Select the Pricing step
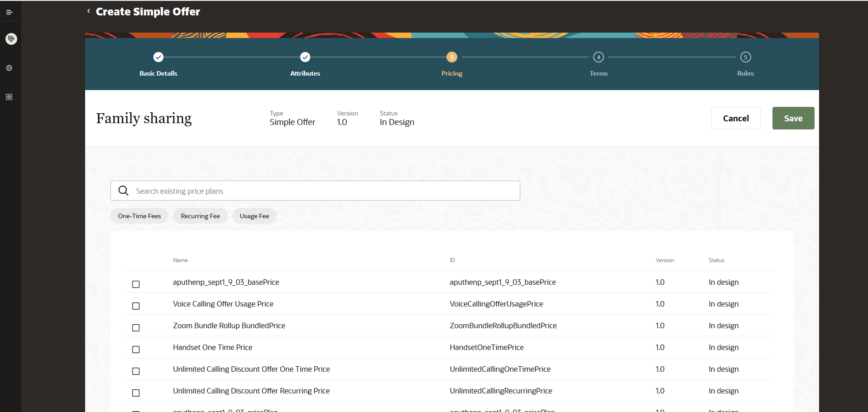The image size is (868, 412). point(452,64)
